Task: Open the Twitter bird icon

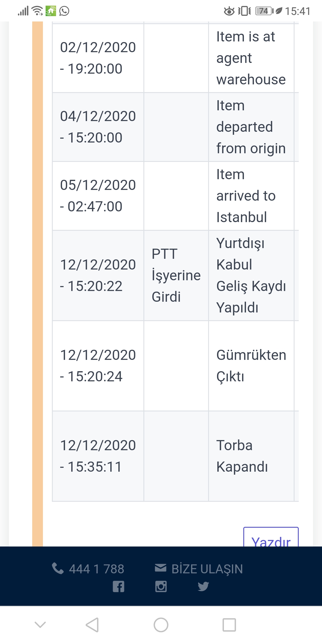Action: 203,586
